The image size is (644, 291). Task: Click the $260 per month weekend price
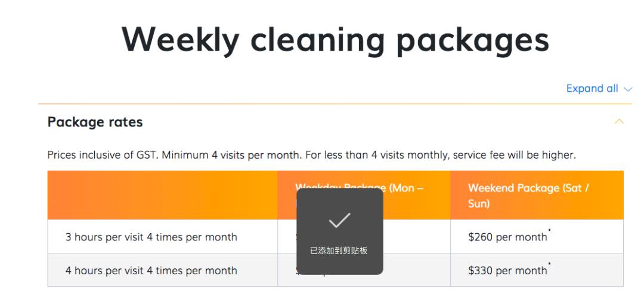(507, 237)
